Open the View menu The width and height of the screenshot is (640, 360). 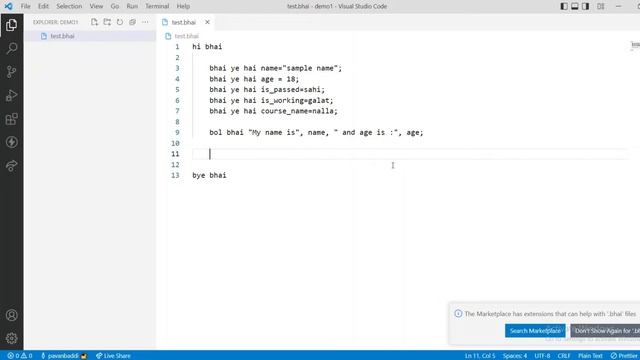pyautogui.click(x=96, y=6)
